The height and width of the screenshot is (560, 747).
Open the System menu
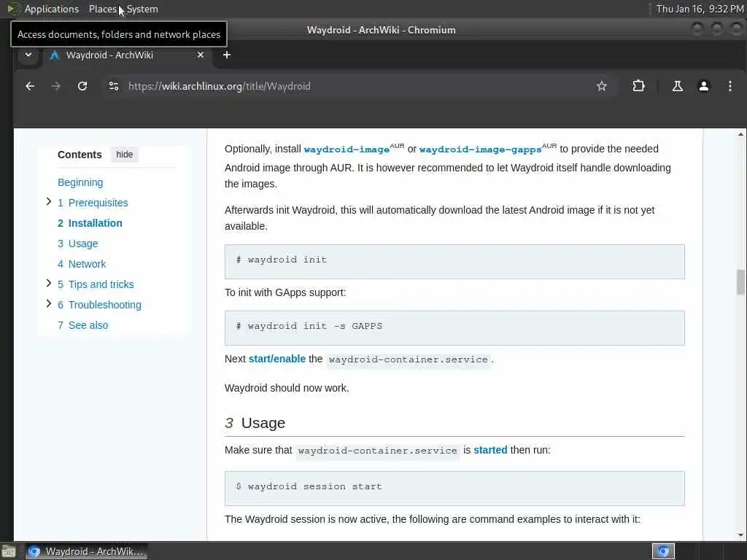[x=142, y=9]
